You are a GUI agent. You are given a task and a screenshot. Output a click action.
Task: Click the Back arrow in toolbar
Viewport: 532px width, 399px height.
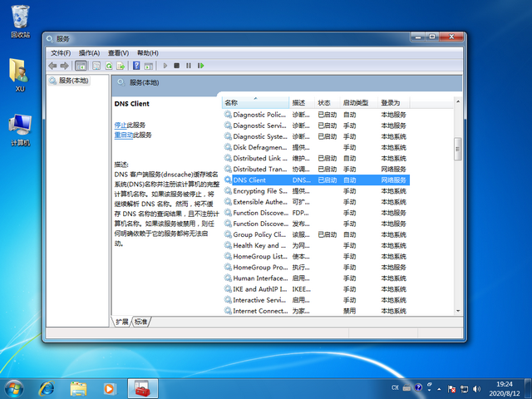coord(52,66)
